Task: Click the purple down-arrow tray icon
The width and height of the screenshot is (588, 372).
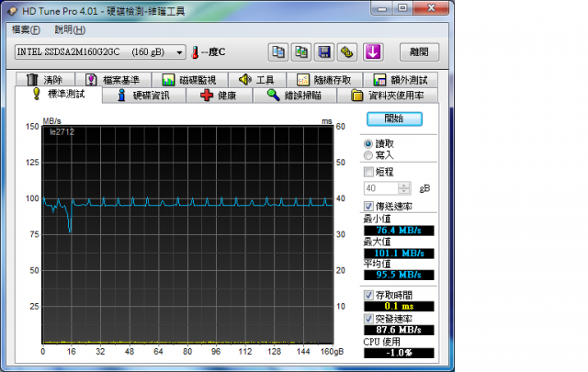Action: [x=373, y=52]
